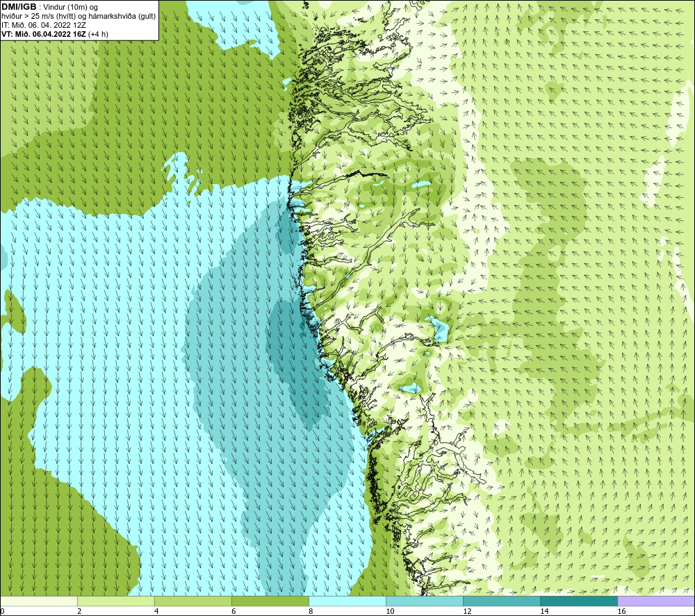Click the light green 2–4 m/s legend swatch
Image resolution: width=695 pixels, height=616 pixels.
click(x=116, y=601)
